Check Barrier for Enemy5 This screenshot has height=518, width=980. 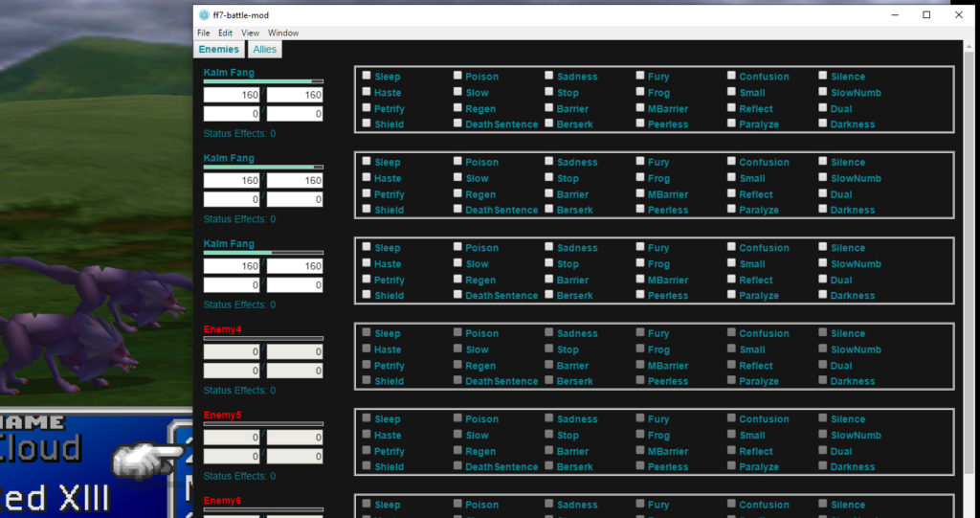(548, 450)
